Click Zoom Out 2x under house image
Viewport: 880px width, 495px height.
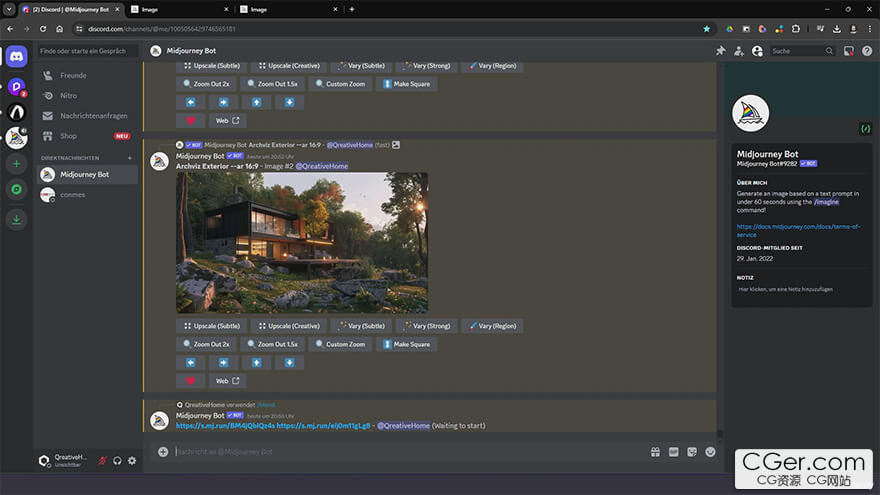click(206, 345)
